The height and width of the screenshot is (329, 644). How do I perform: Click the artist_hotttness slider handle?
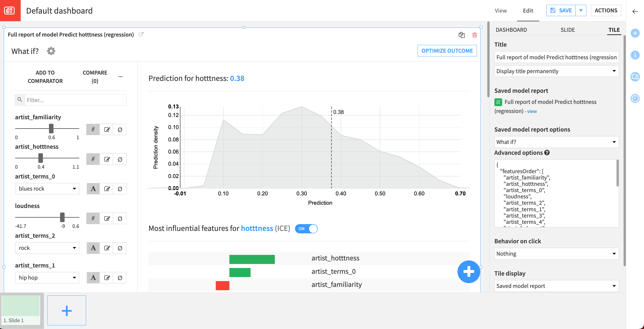click(x=41, y=158)
